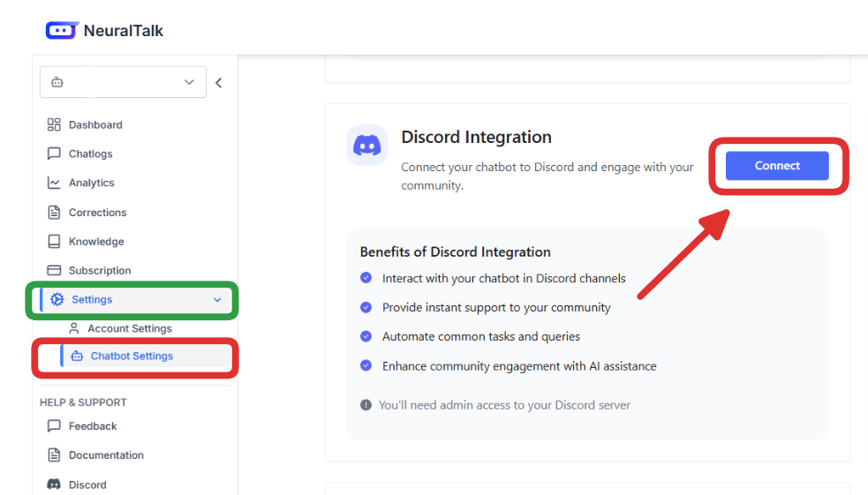Click check icon beside Interact with your chatbot
Image resolution: width=868 pixels, height=495 pixels.
(366, 278)
